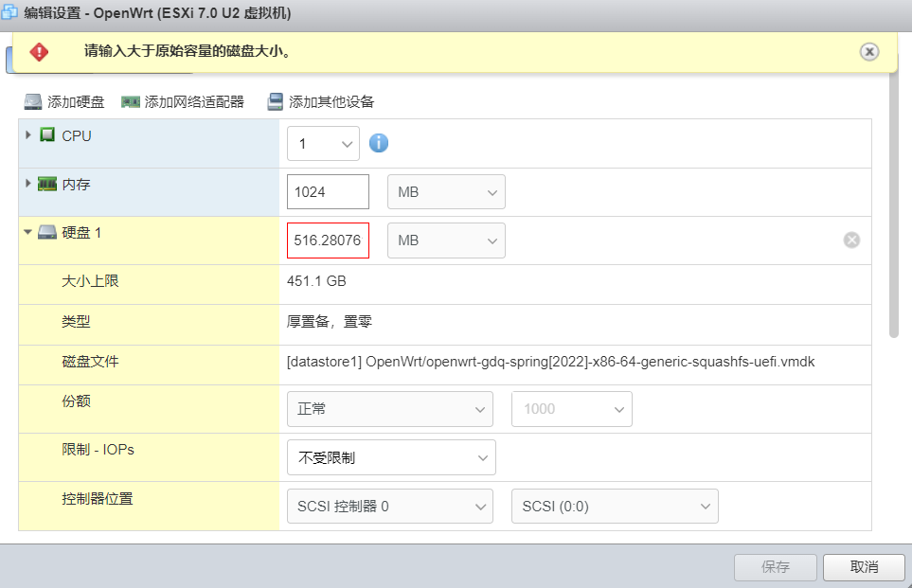The height and width of the screenshot is (588, 912).
Task: Click Add Network Adapter (添加网络适配器)
Action: [x=183, y=101]
